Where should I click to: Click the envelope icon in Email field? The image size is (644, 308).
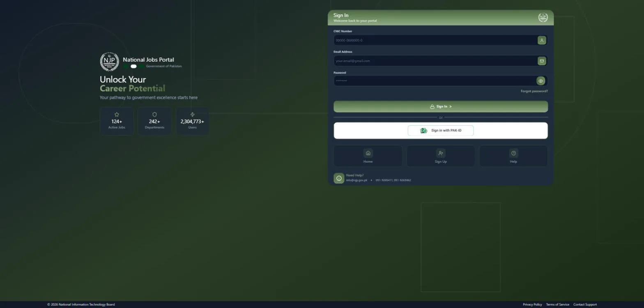pyautogui.click(x=542, y=61)
